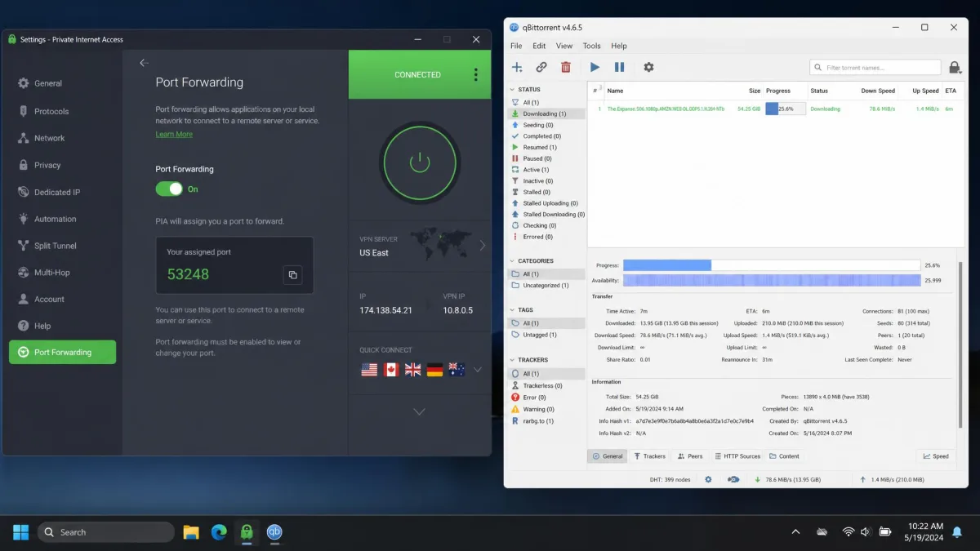Collapse the STATUS filter section
980x551 pixels.
(512, 90)
